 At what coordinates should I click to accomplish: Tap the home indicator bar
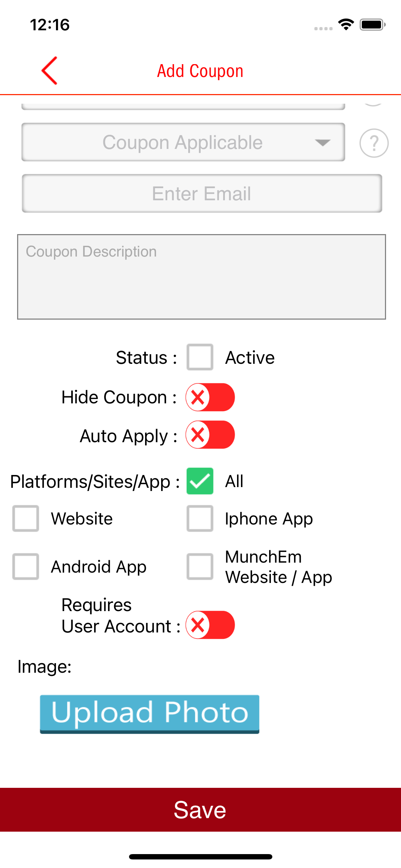tap(200, 857)
